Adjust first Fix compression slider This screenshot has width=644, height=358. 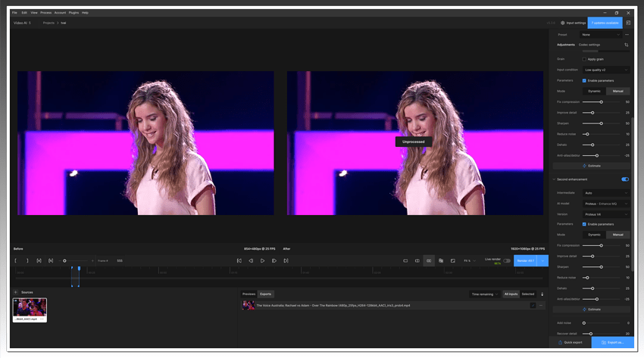click(x=602, y=102)
